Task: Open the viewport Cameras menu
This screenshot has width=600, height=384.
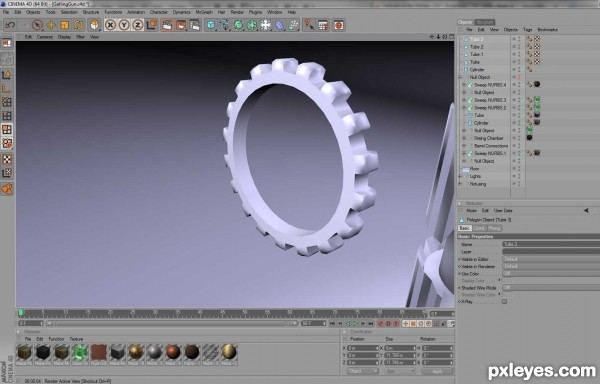Action: tap(45, 37)
